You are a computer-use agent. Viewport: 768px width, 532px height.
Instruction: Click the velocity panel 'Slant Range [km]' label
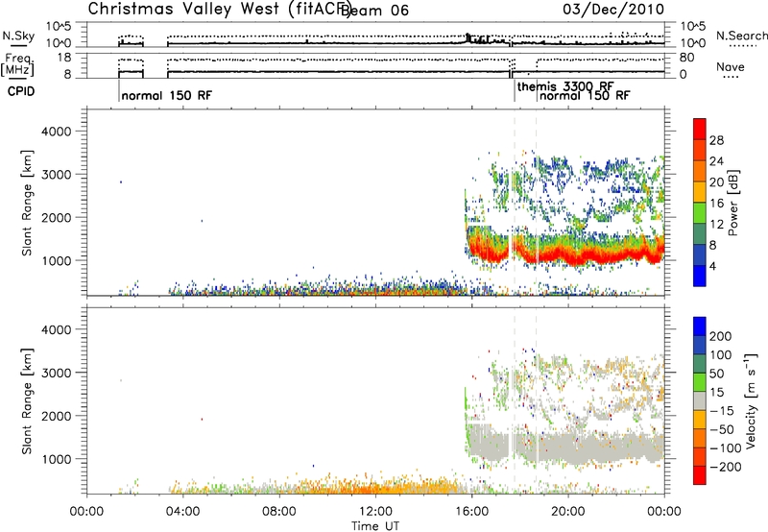click(x=27, y=401)
